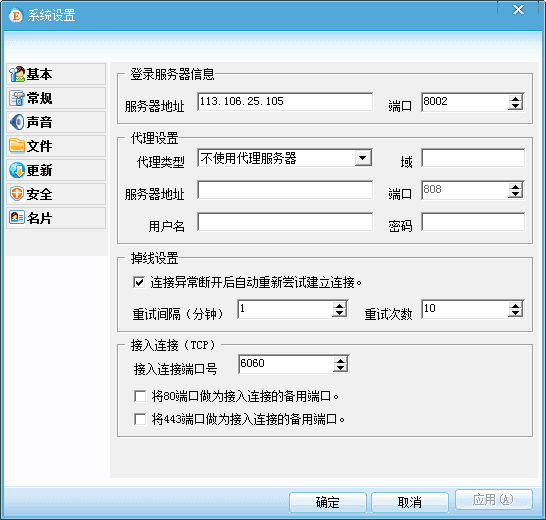The width and height of the screenshot is (546, 520).
Task: Decrease 重试次数 retry count
Action: pyautogui.click(x=515, y=313)
